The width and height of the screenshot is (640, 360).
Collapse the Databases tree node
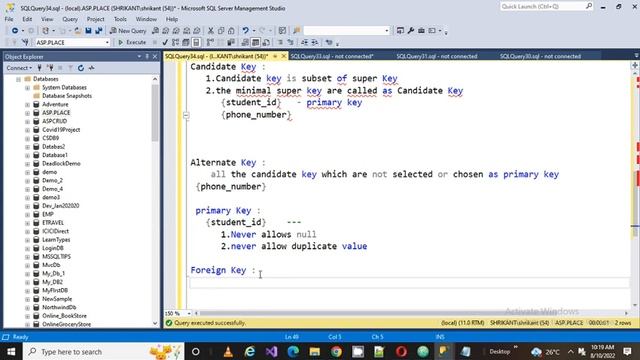18,79
